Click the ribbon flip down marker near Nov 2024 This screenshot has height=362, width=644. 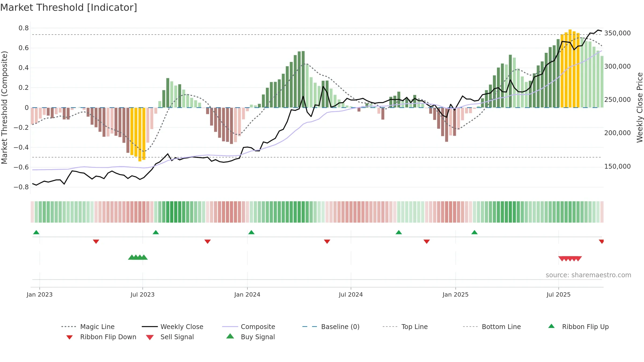pyautogui.click(x=427, y=242)
